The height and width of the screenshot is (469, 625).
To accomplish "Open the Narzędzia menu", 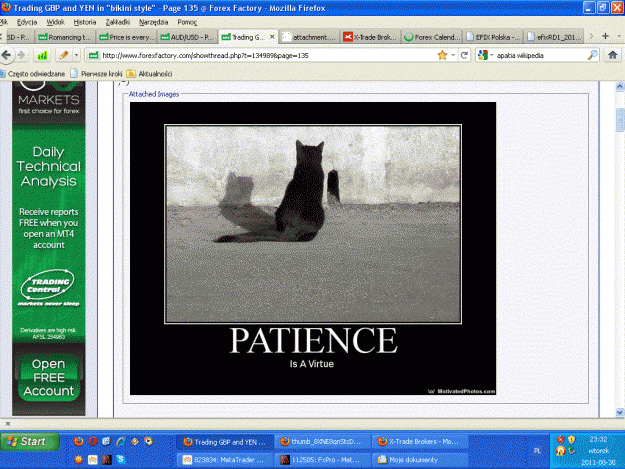I will [x=153, y=22].
